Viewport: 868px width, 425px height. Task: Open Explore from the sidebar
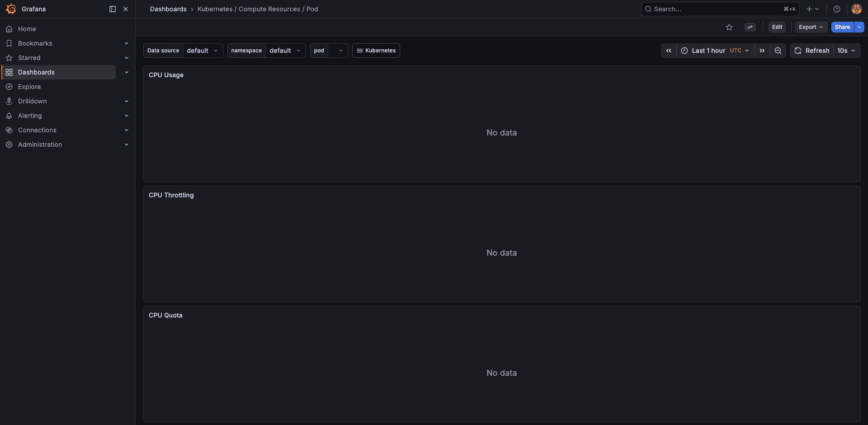click(x=29, y=87)
